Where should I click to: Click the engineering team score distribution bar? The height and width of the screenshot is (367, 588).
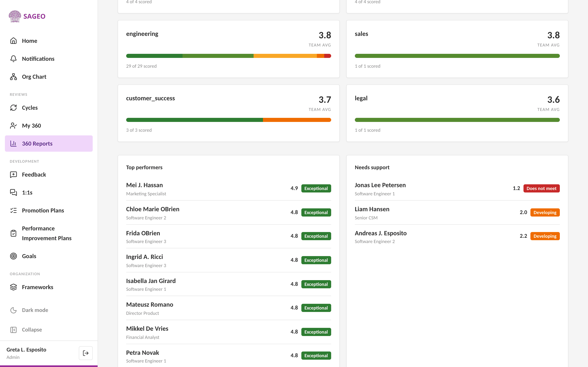[228, 56]
